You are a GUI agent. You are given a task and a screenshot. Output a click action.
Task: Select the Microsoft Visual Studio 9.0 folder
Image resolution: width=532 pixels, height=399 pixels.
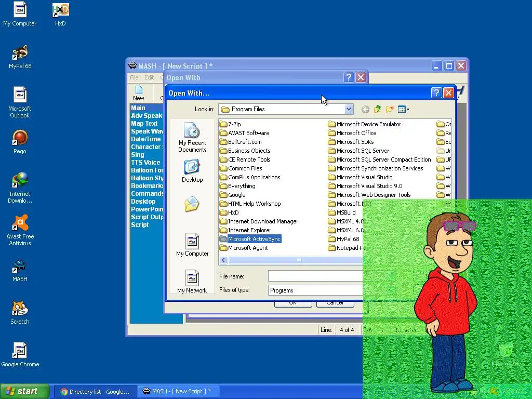click(x=365, y=186)
